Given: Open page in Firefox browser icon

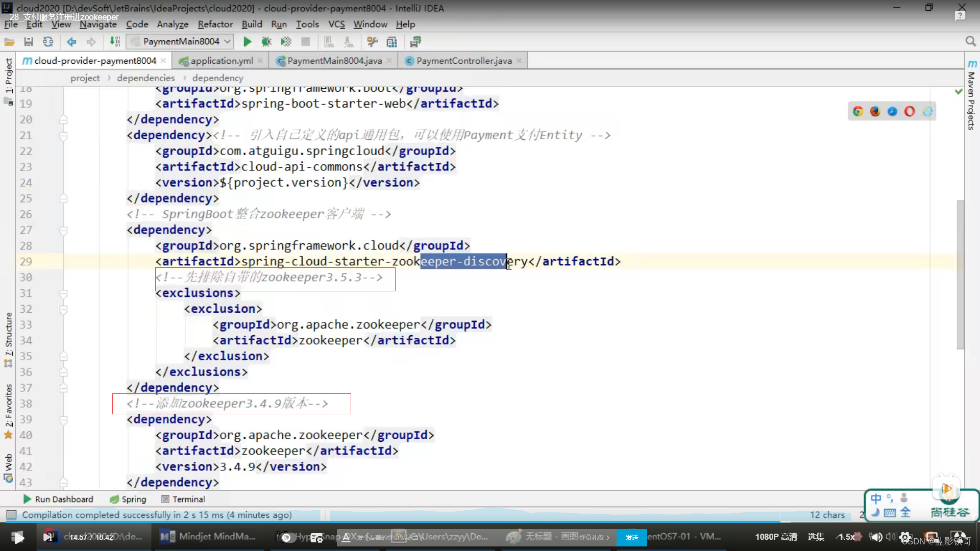Looking at the screenshot, I should pos(875,111).
